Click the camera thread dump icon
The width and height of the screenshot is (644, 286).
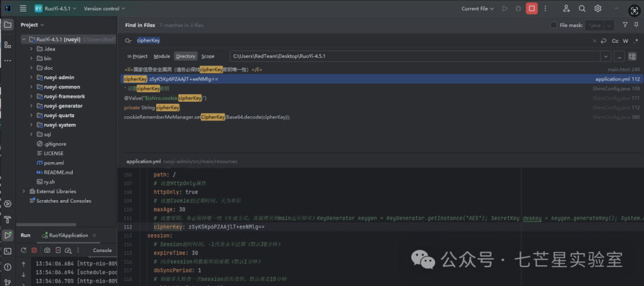[x=47, y=250]
